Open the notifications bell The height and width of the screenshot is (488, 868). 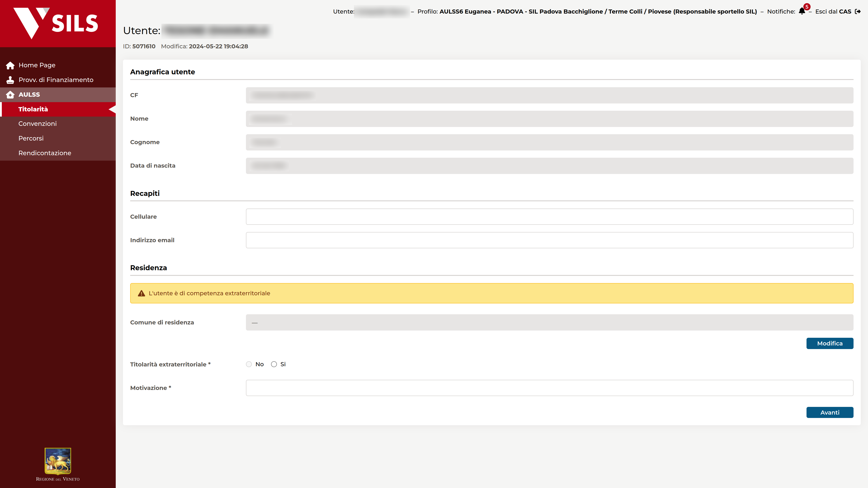(x=802, y=12)
